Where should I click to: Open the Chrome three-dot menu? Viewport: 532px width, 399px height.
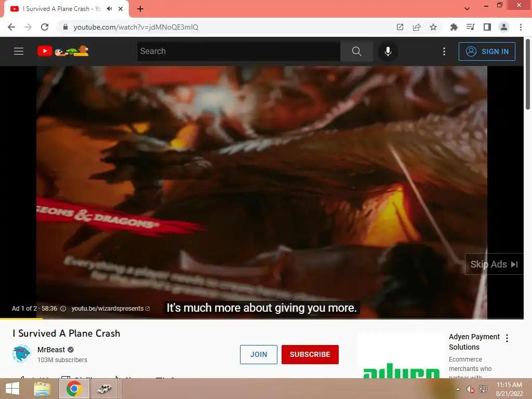click(x=521, y=27)
